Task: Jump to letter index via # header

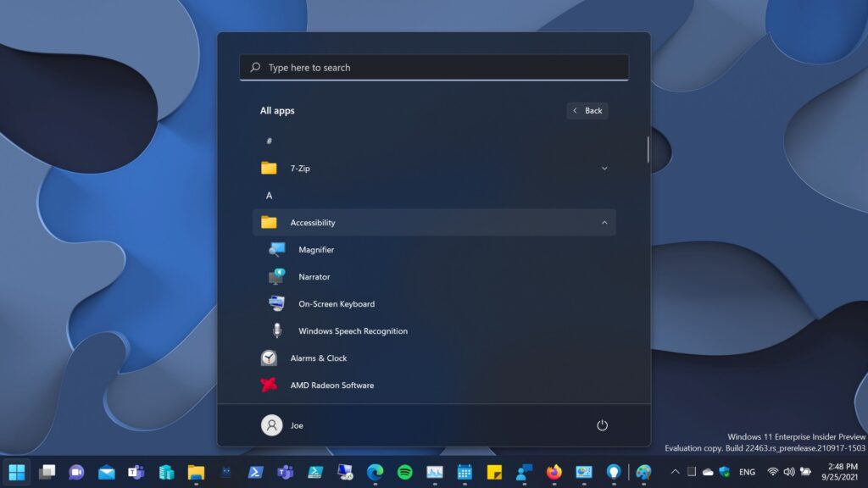Action: coord(269,141)
